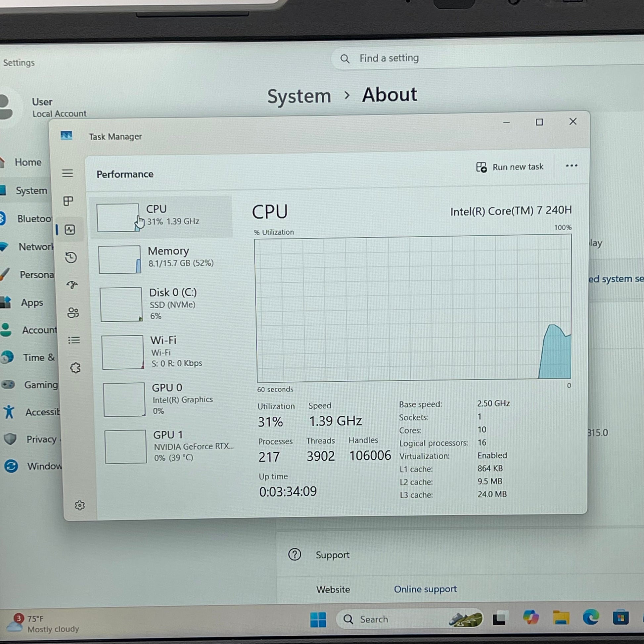The image size is (644, 644).
Task: Click the L3 cache value 24.0 MB
Action: 492,494
